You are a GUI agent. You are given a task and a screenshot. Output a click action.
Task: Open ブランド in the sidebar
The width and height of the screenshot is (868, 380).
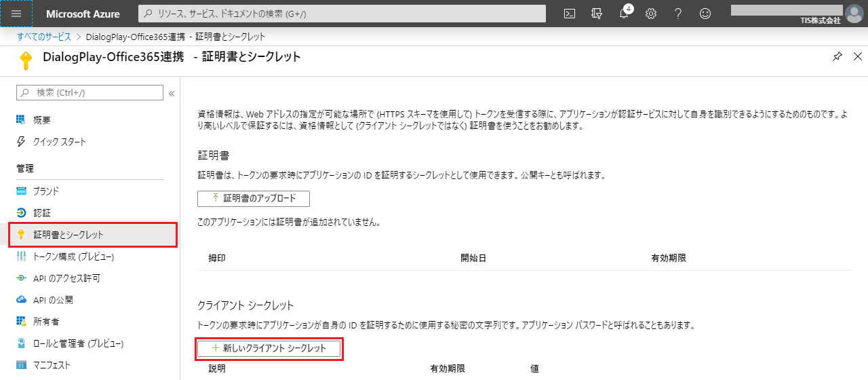pyautogui.click(x=46, y=191)
